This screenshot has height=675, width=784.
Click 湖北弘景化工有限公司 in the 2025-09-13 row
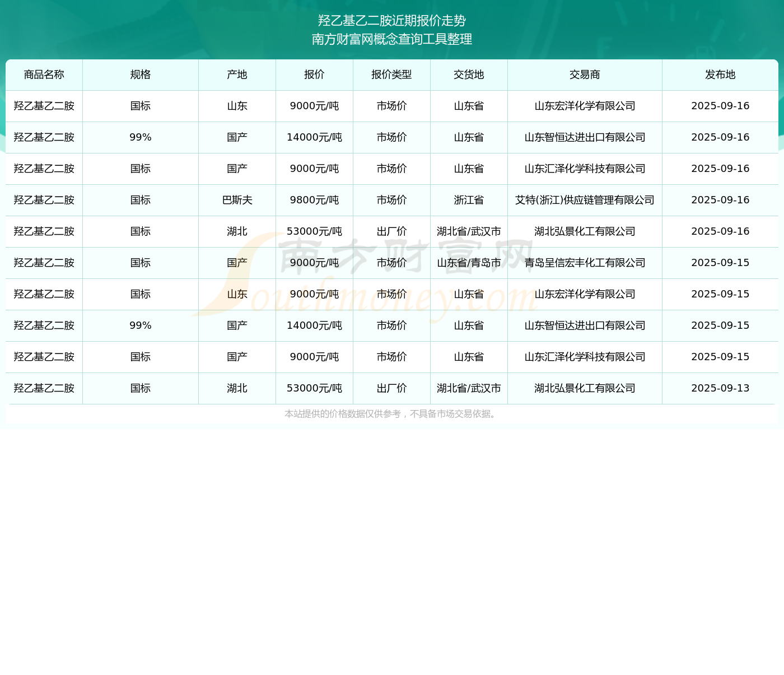coord(585,388)
